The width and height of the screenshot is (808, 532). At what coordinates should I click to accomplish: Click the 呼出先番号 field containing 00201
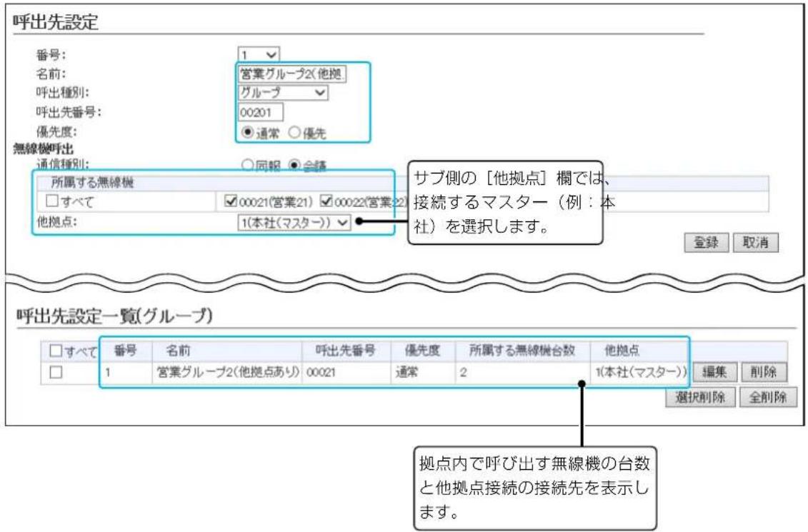coord(261,112)
